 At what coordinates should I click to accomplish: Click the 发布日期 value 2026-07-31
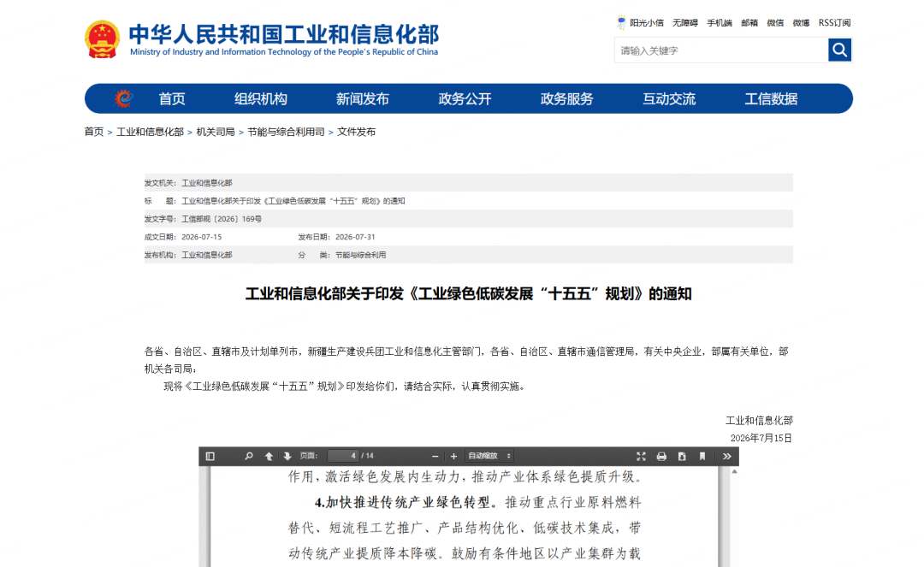point(355,237)
